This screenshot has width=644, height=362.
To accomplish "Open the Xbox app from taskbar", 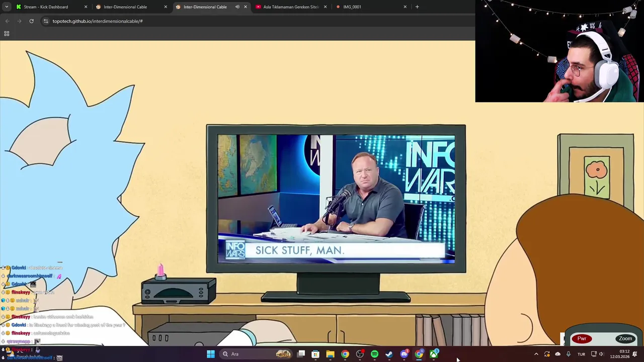I will click(x=434, y=354).
